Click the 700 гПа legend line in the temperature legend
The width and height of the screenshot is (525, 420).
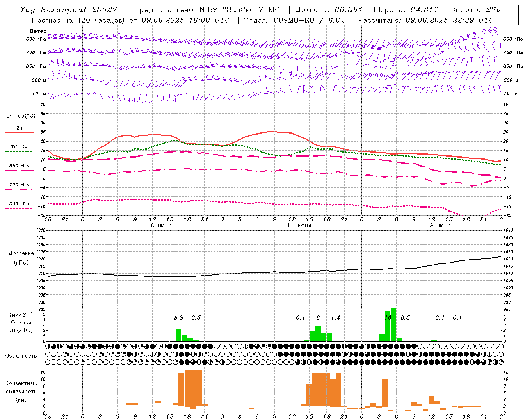[18, 189]
